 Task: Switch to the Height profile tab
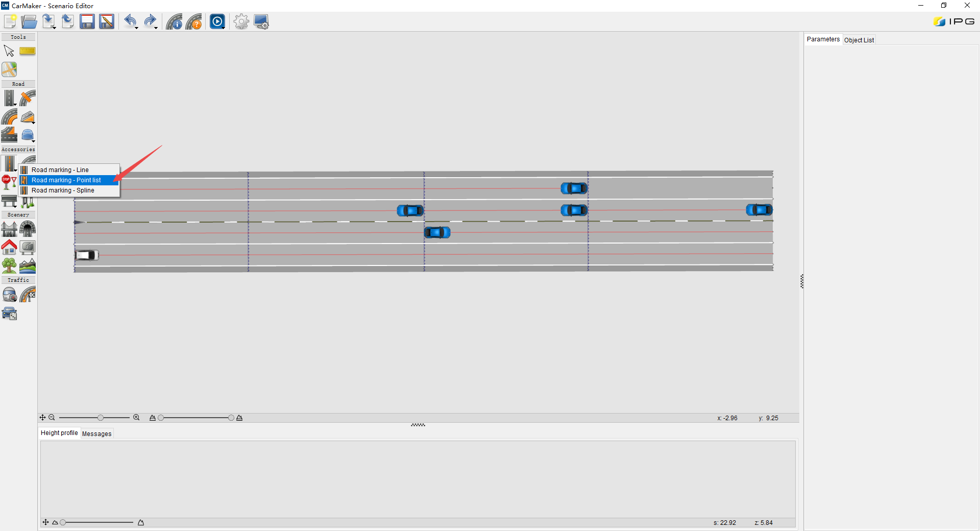tap(59, 433)
